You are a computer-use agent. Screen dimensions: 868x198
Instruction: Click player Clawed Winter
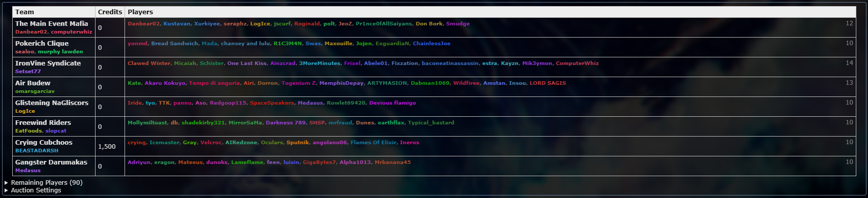[x=149, y=63]
